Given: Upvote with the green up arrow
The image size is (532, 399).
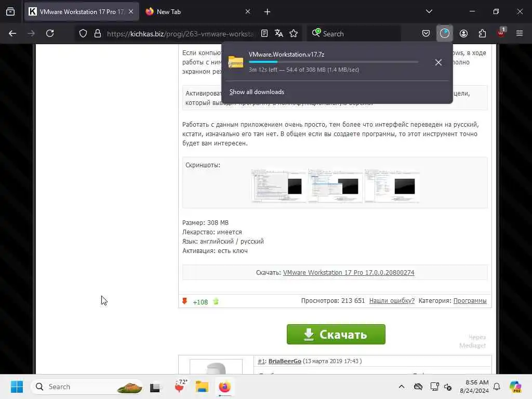Looking at the screenshot, I should [x=216, y=301].
